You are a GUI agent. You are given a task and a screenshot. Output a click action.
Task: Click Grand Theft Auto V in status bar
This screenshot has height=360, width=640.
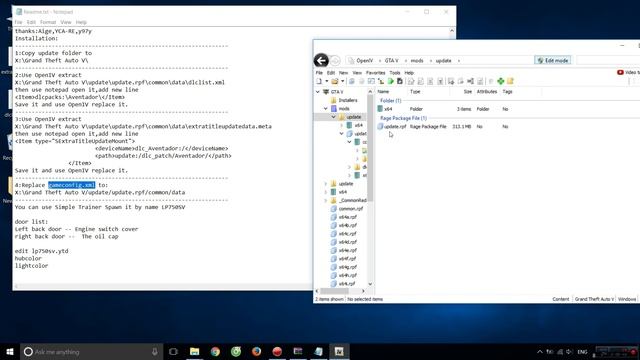(x=594, y=299)
